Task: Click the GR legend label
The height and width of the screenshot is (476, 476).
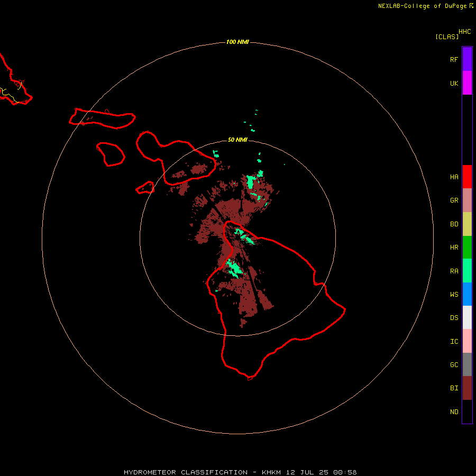Action: coord(454,200)
